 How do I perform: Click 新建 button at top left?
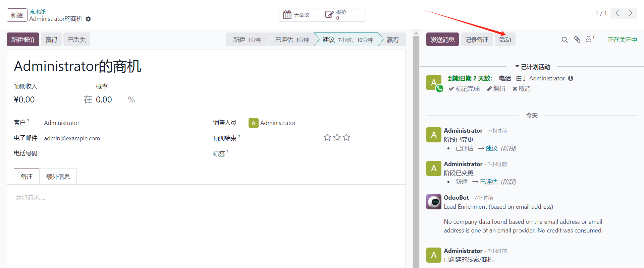point(17,15)
